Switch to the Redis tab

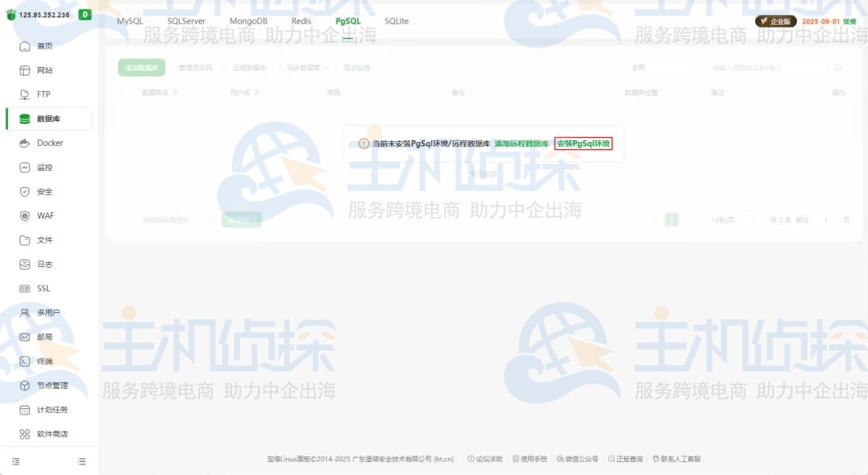click(301, 21)
